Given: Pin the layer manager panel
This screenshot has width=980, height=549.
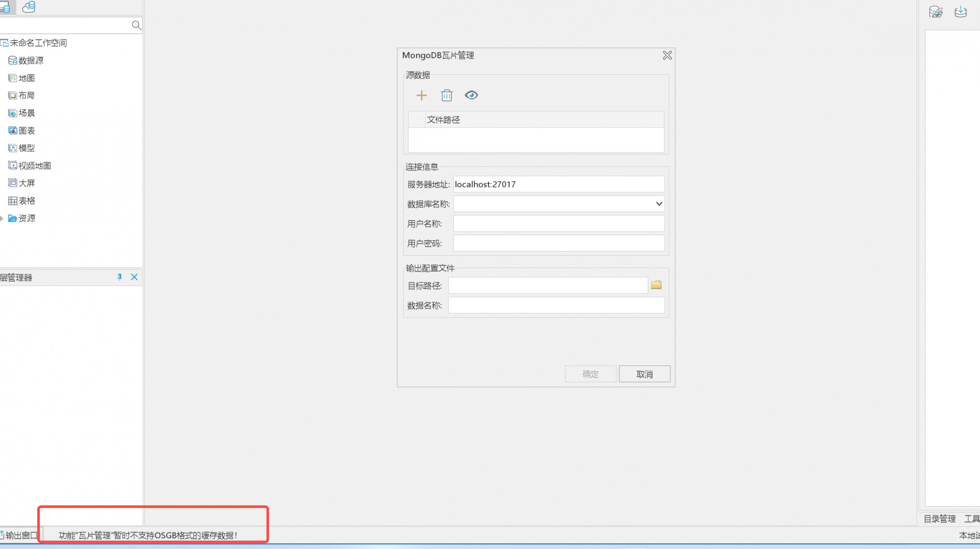Looking at the screenshot, I should (120, 277).
